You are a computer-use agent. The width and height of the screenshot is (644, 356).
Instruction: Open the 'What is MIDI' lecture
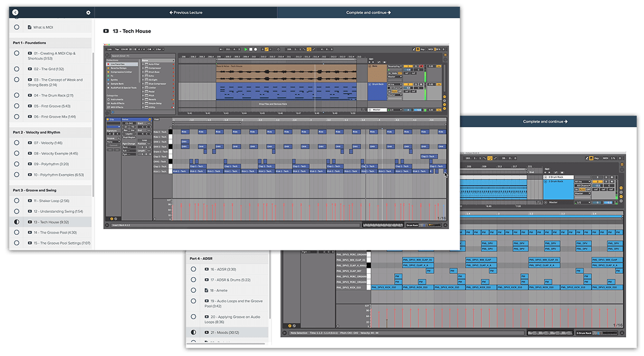(43, 27)
